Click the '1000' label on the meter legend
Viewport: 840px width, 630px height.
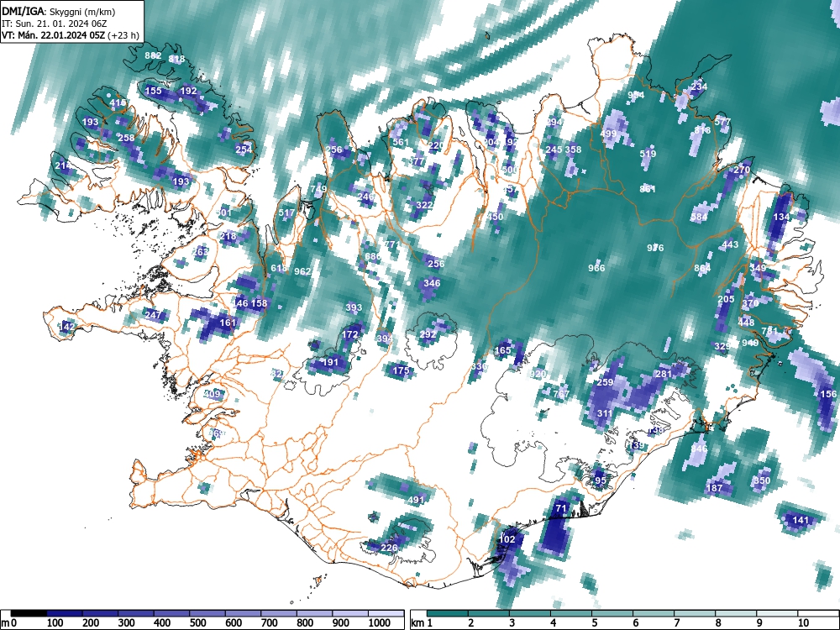click(x=380, y=623)
